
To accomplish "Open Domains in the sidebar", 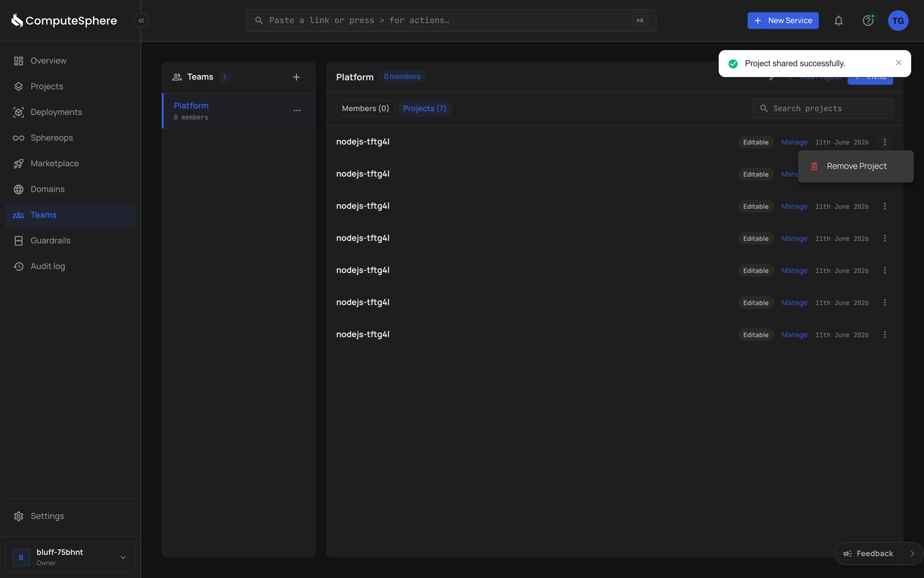I will coord(70,189).
